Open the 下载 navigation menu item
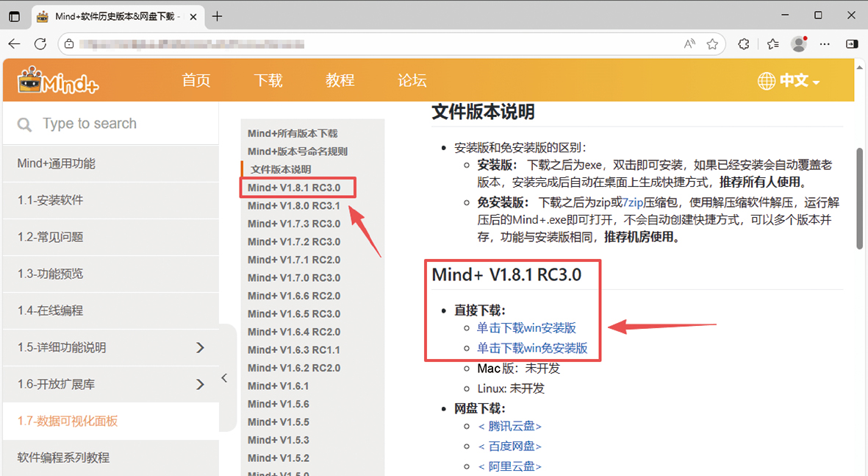Image resolution: width=868 pixels, height=476 pixels. pyautogui.click(x=268, y=81)
